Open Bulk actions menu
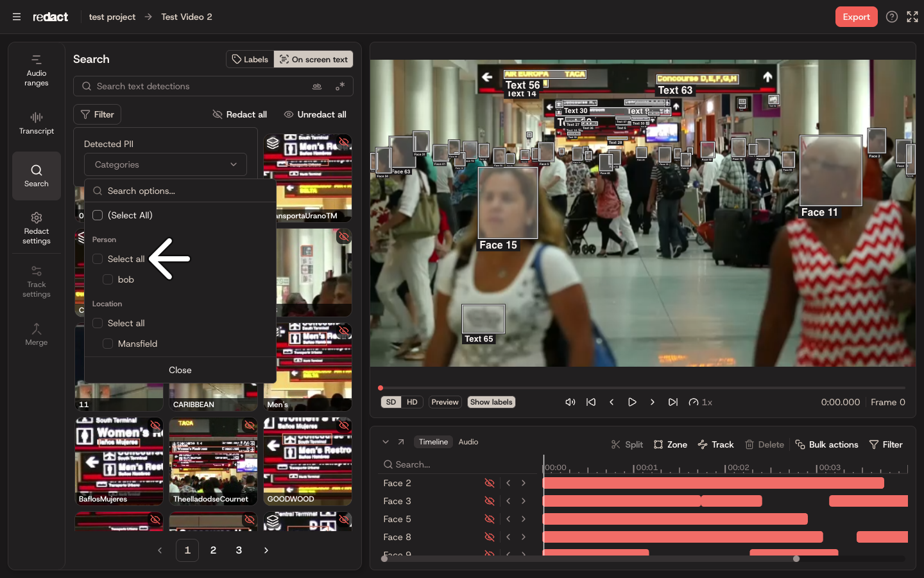924x578 pixels. click(x=826, y=444)
